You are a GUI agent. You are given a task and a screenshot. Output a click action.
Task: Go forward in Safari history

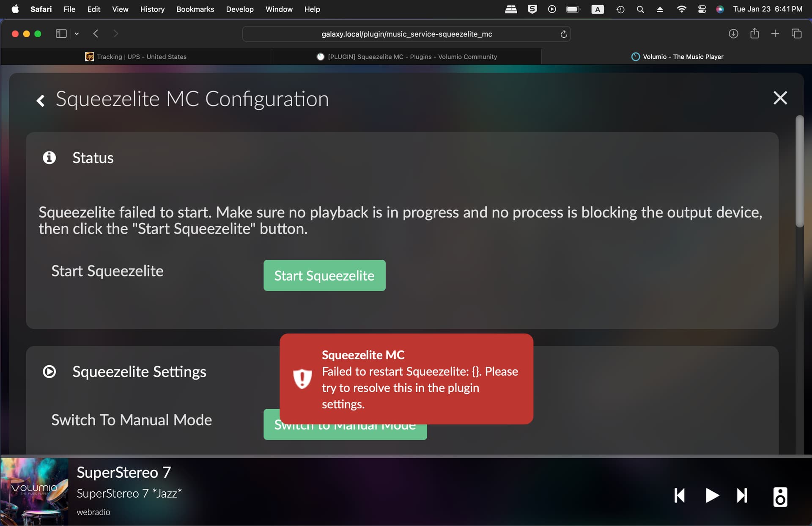pos(116,33)
